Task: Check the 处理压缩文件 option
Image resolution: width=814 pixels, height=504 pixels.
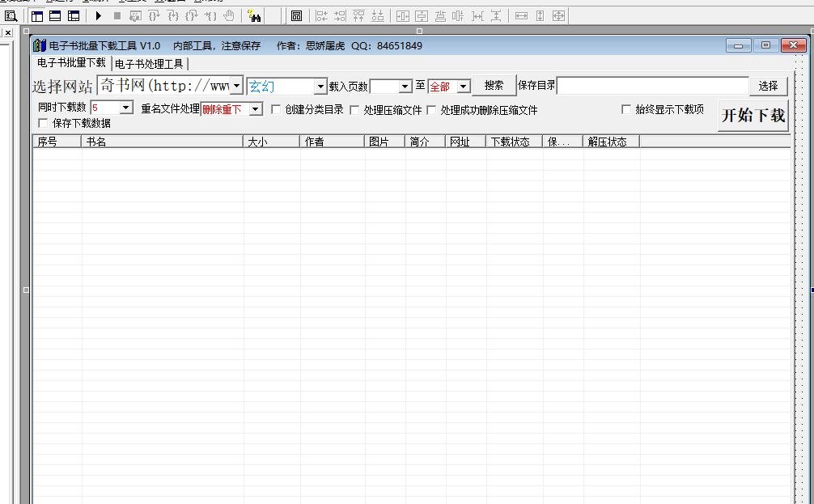Action: click(x=354, y=108)
